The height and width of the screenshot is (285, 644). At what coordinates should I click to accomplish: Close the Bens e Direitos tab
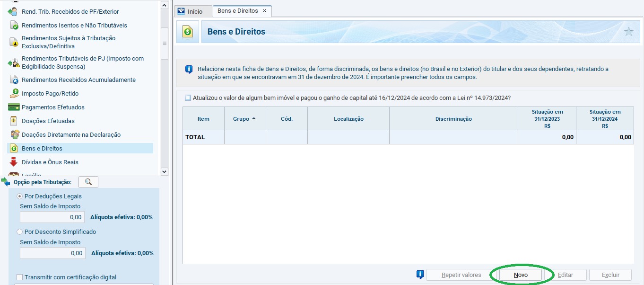(264, 11)
